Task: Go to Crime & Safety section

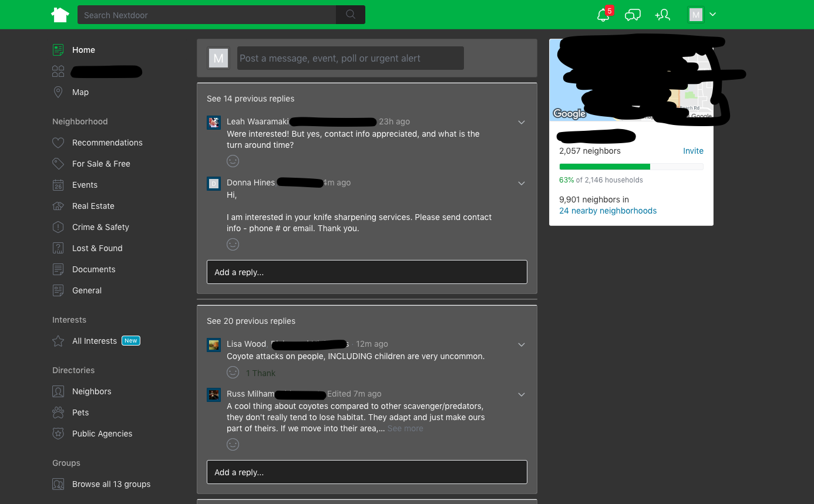Action: (100, 227)
